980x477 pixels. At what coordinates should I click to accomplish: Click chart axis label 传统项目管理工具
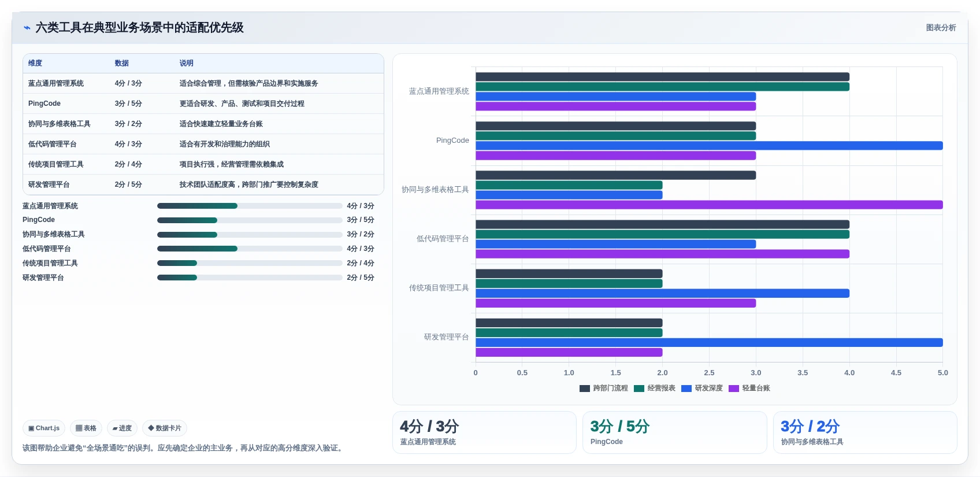coord(439,288)
